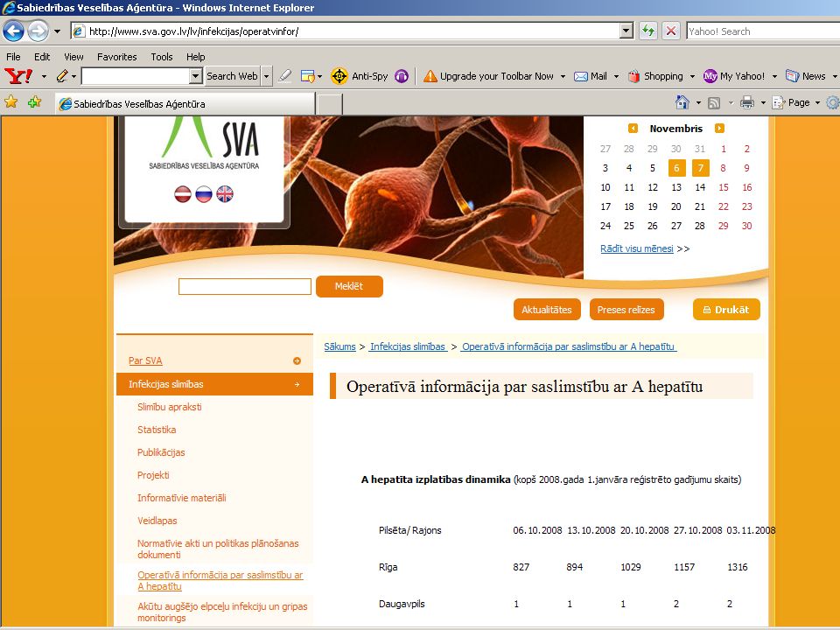
Task: Select calendar date 7 highlighted
Action: [700, 168]
